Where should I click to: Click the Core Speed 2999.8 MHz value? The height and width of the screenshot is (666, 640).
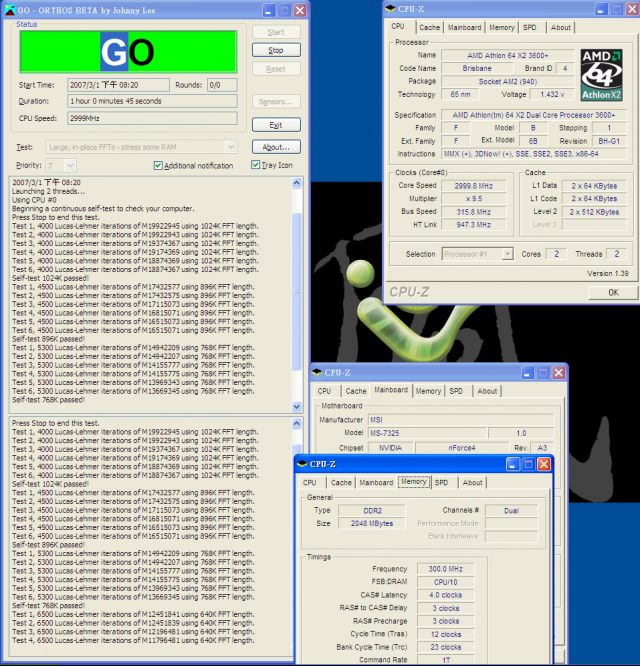click(x=474, y=186)
